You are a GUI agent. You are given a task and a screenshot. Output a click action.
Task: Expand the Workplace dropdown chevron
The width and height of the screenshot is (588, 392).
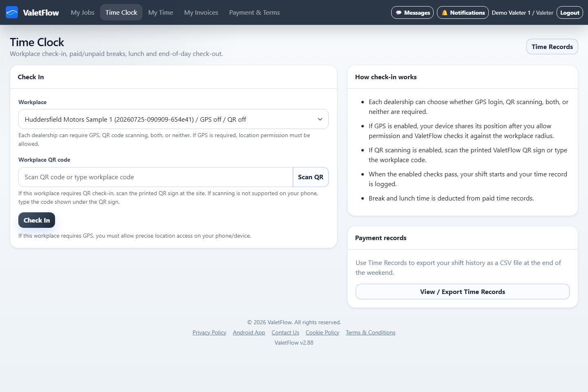(320, 119)
